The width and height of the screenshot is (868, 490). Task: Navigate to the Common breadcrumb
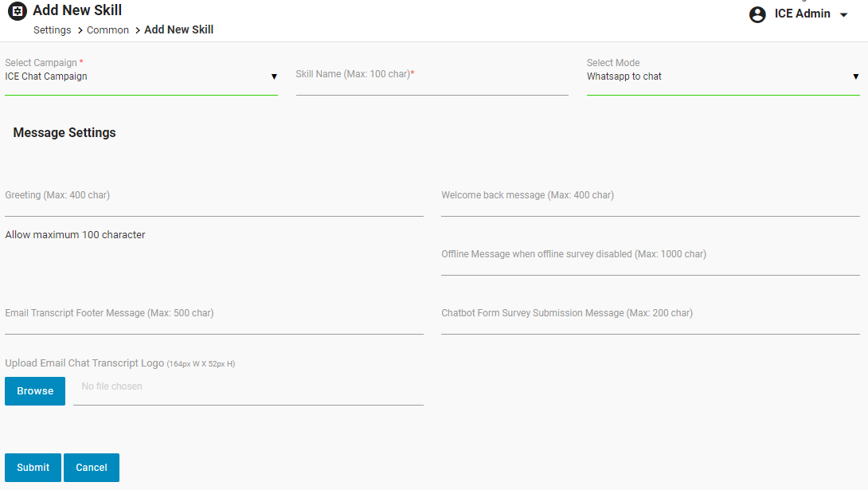(108, 30)
